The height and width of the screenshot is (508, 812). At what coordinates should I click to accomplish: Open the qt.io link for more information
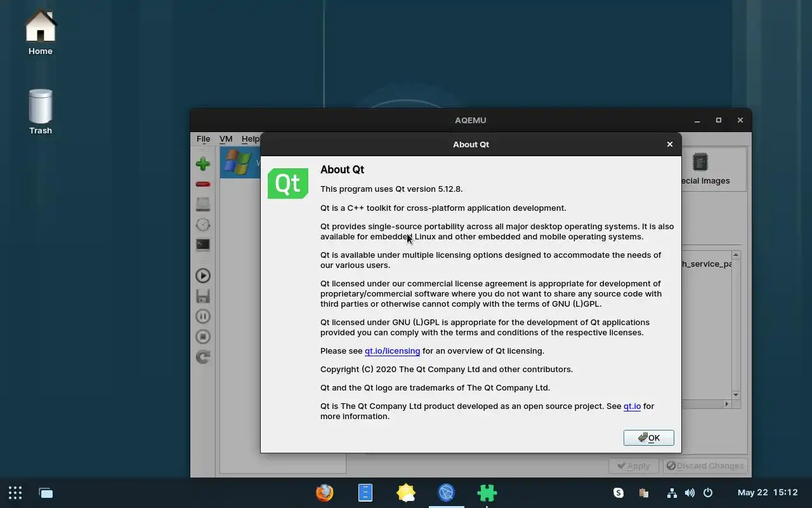point(632,406)
